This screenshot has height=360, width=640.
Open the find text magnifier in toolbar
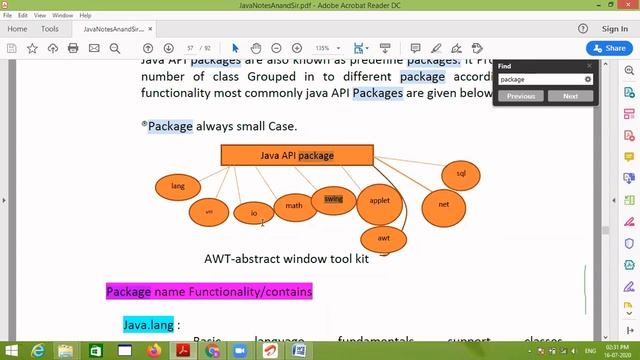(115, 48)
